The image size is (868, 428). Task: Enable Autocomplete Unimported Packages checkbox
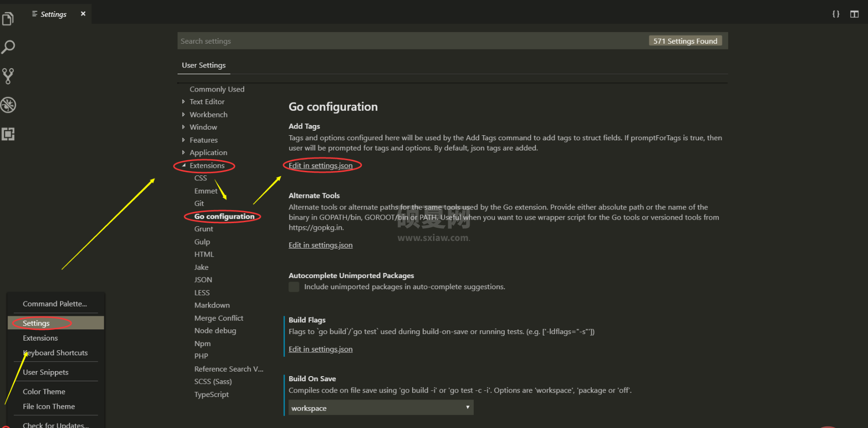294,287
